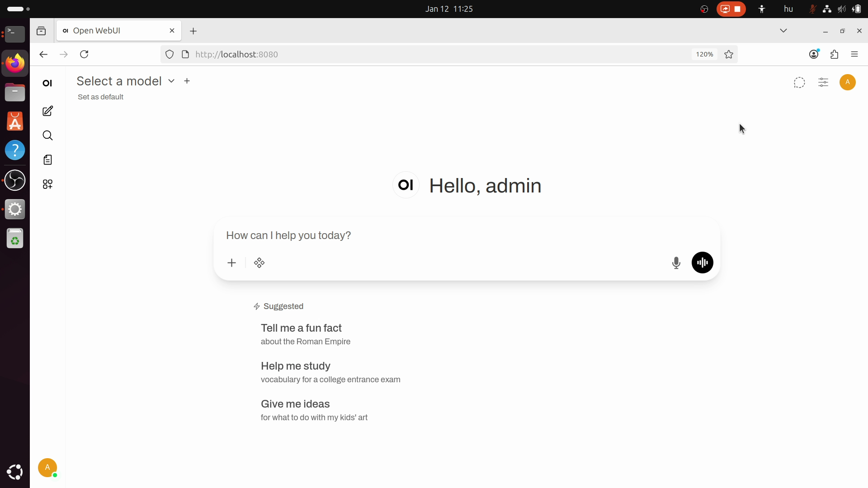The height and width of the screenshot is (488, 868).
Task: Click the Open WebUI logo in the sidebar
Action: 47,83
